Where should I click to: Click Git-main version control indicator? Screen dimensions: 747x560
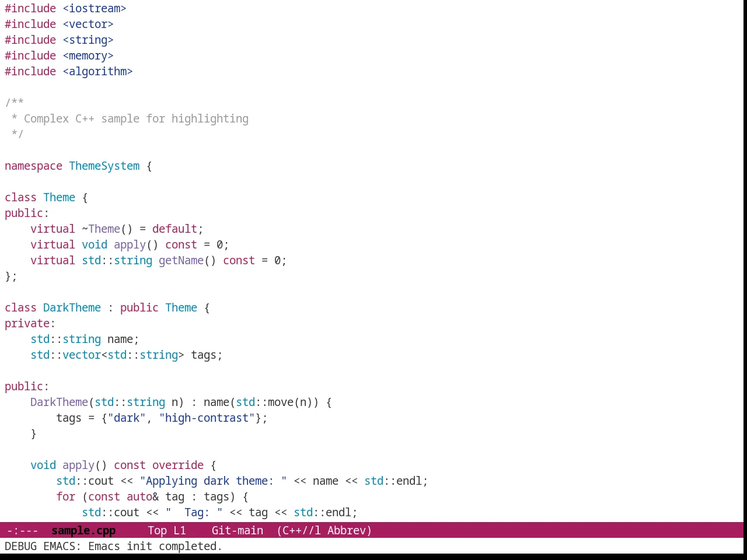(238, 530)
